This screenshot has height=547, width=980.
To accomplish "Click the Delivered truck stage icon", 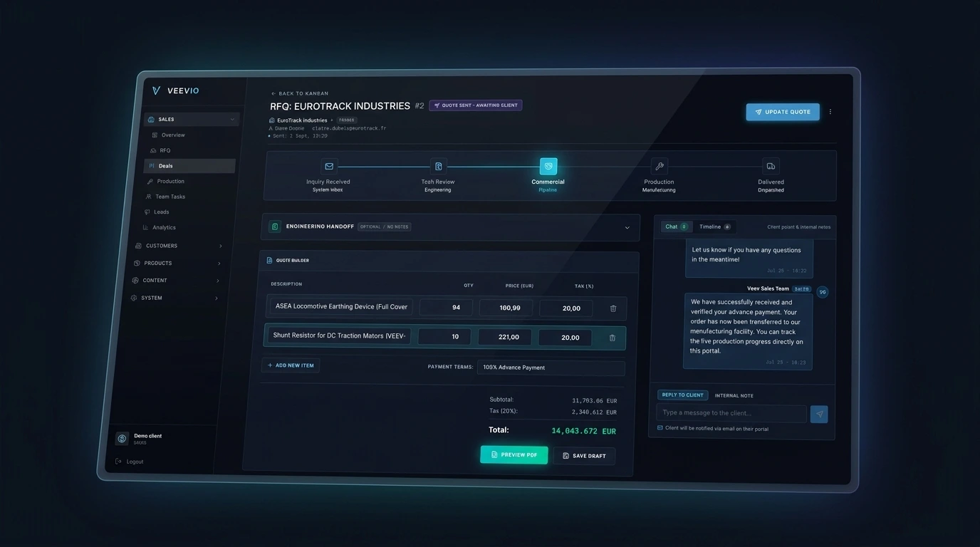I will click(771, 167).
